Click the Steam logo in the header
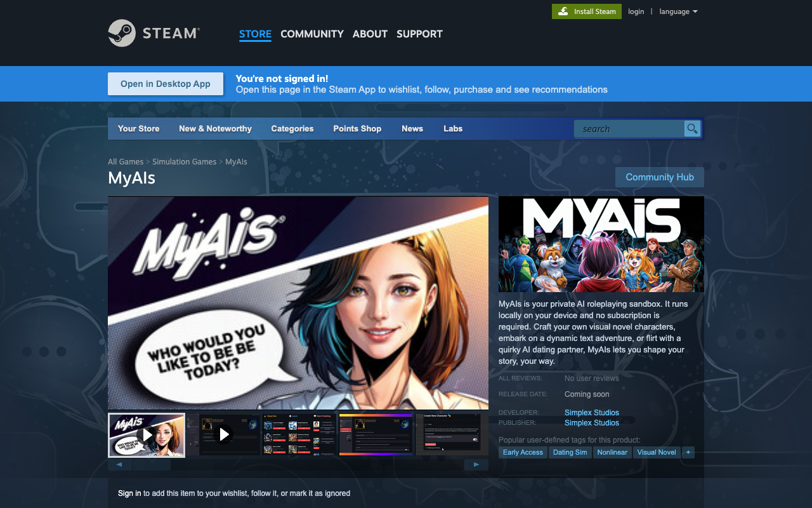Image resolution: width=812 pixels, height=508 pixels. click(154, 33)
